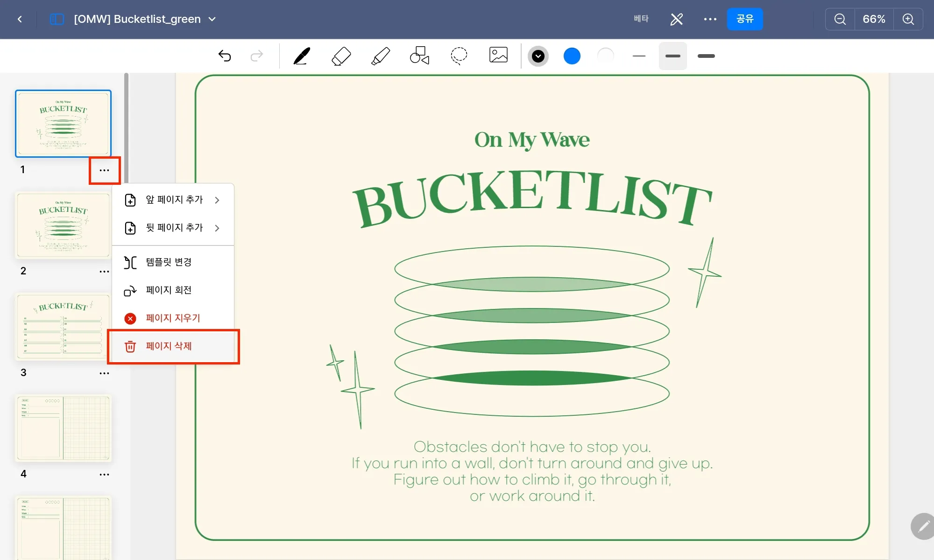Click the blue 공유 button
This screenshot has height=560, width=934.
[x=744, y=19]
